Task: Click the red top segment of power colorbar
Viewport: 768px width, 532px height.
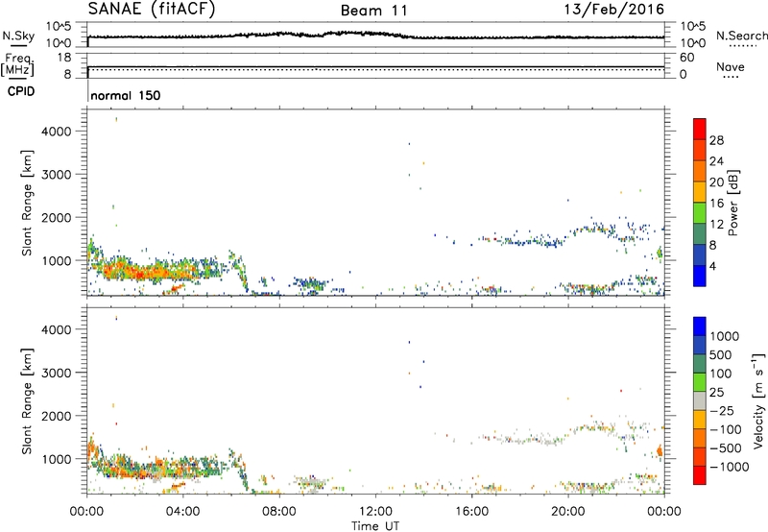Action: [x=700, y=129]
